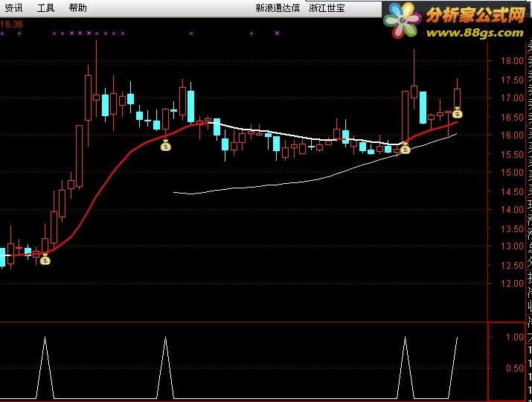Screen dimensions: 532x402
Task: Click the third indicator spike peak
Action: (405, 337)
